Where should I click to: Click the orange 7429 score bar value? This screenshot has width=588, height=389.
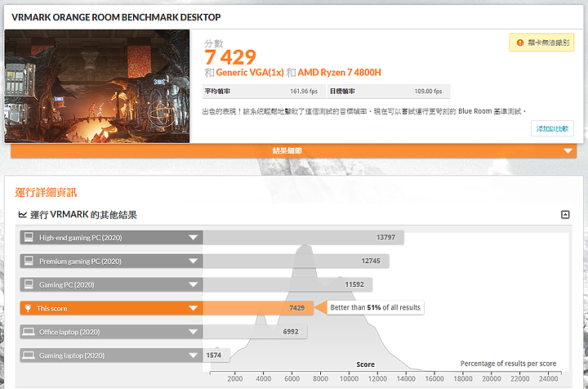(296, 308)
